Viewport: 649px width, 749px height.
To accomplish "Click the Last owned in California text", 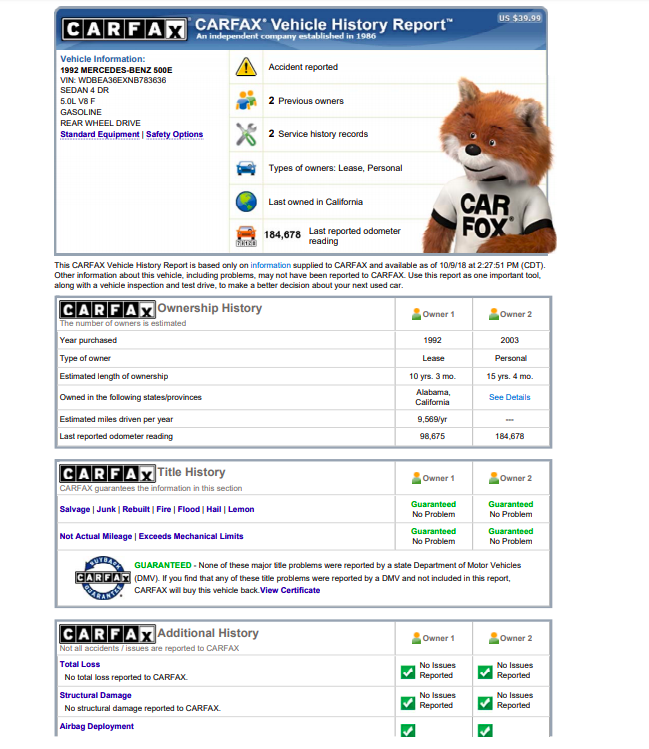I will [316, 202].
